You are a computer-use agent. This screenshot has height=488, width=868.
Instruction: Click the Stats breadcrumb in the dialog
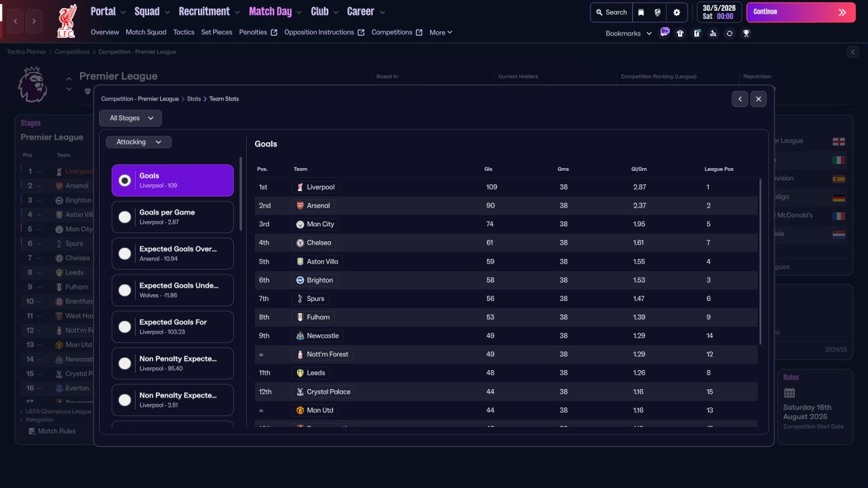click(194, 99)
